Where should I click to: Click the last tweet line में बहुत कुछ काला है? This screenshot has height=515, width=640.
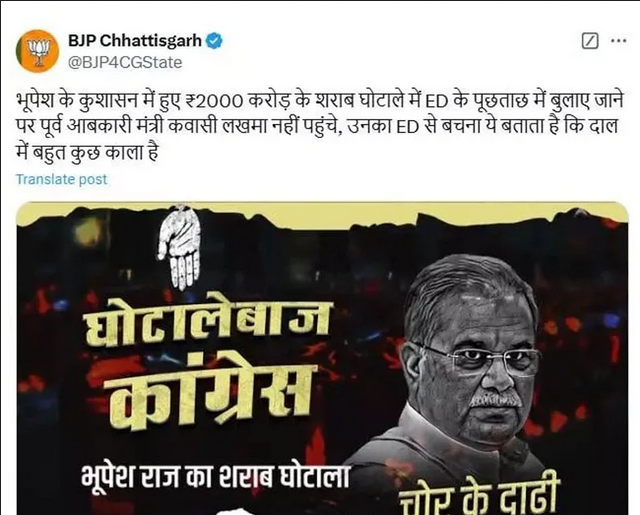pyautogui.click(x=87, y=153)
